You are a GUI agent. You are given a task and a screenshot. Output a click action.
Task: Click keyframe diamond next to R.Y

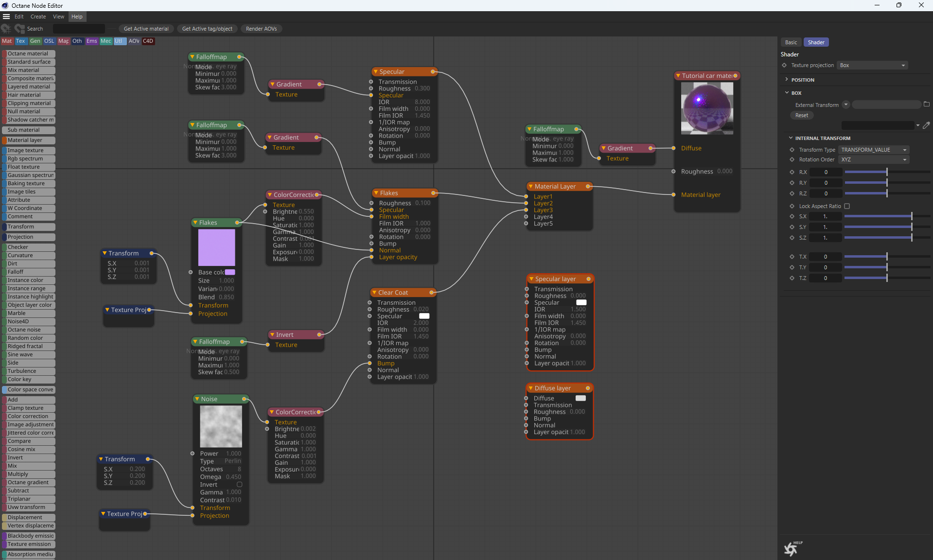point(792,183)
